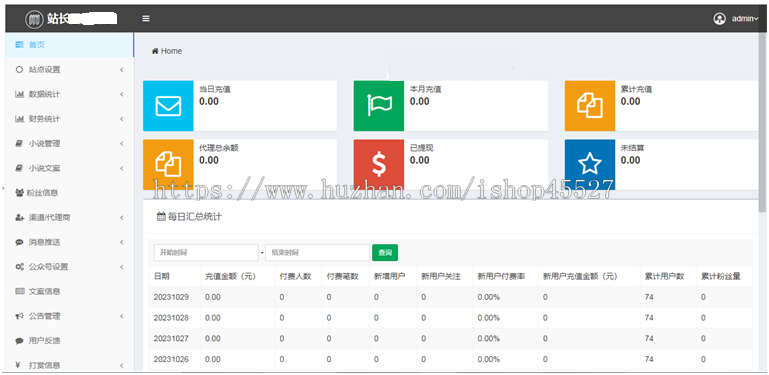Click the 数据统计 bar chart icon
The height and width of the screenshot is (375, 769).
19,94
